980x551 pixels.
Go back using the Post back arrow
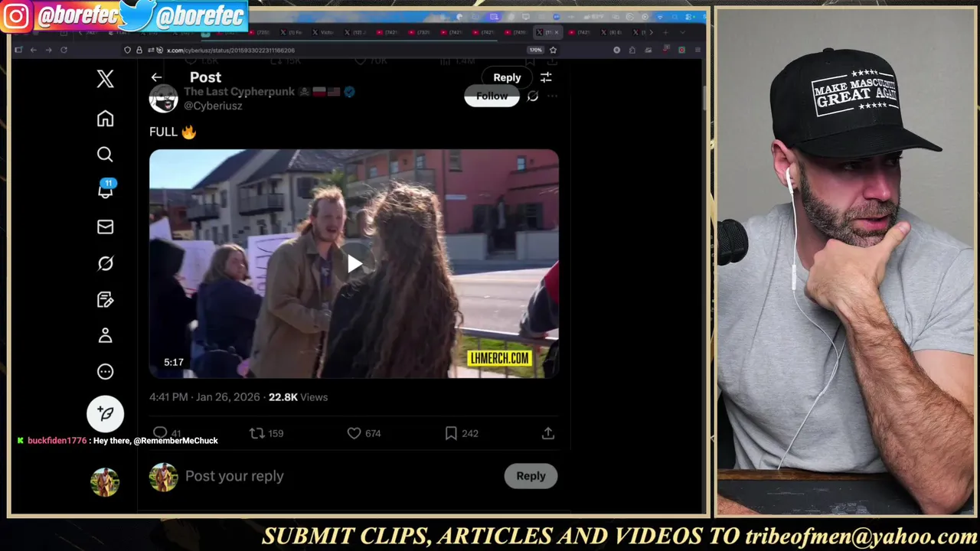[x=156, y=77]
